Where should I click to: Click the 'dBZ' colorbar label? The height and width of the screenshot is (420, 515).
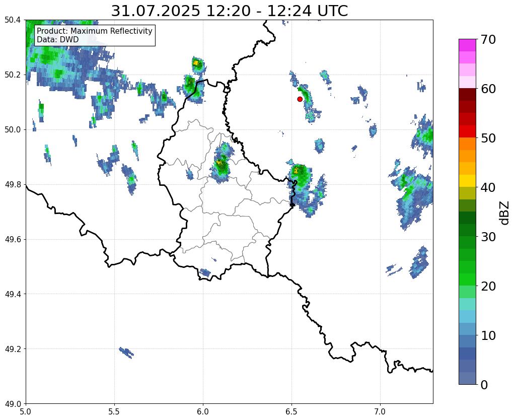(x=505, y=213)
